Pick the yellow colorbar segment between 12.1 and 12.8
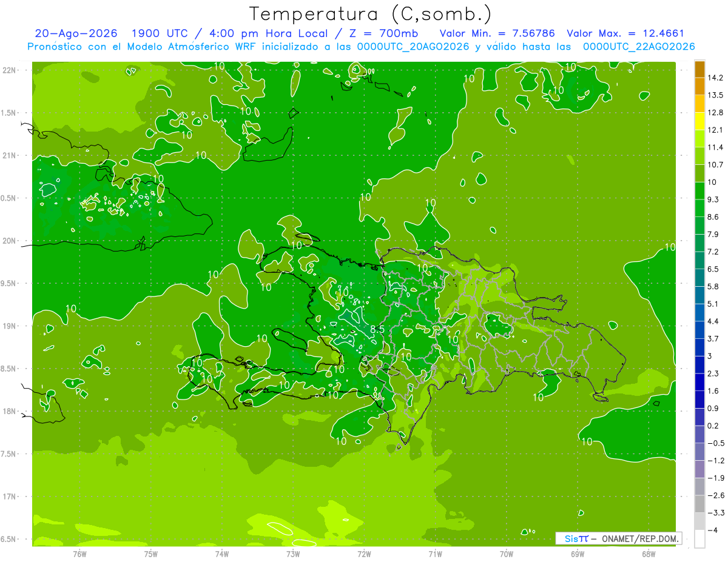728x562 pixels. tap(699, 121)
